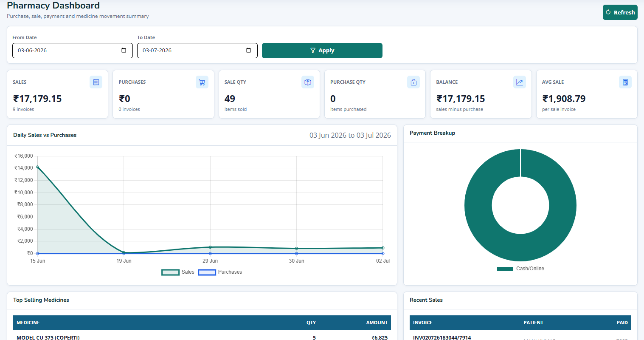Focus the To Date field 03-07-2026
The image size is (644, 340).
197,50
